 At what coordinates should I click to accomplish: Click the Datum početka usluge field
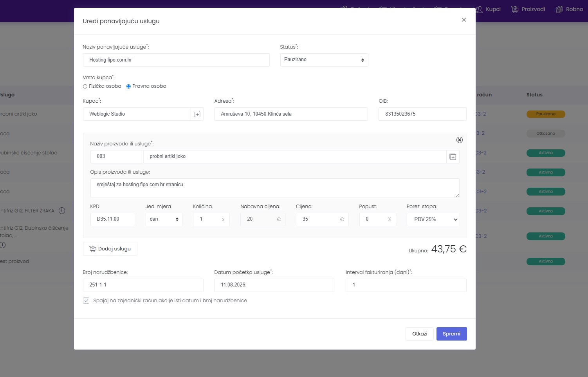[x=274, y=285]
